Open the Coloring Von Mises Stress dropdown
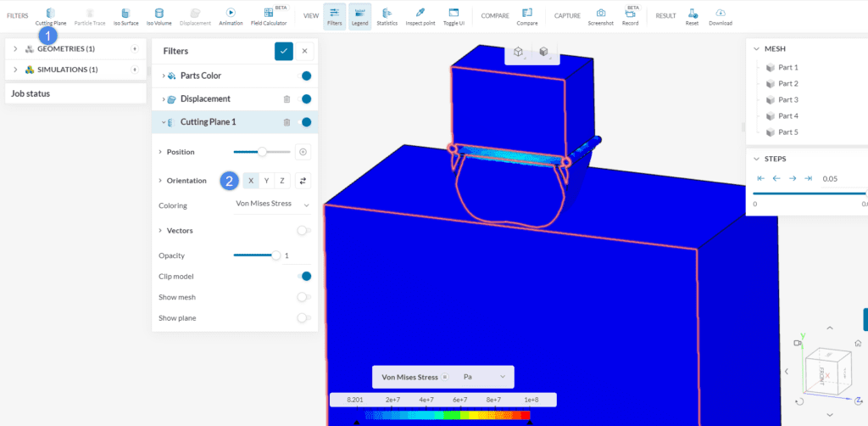Viewport: 868px width, 426px height. 271,205
